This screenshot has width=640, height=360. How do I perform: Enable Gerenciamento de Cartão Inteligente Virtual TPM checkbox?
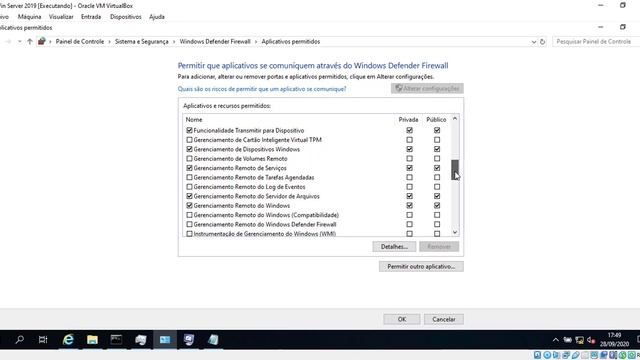189,140
